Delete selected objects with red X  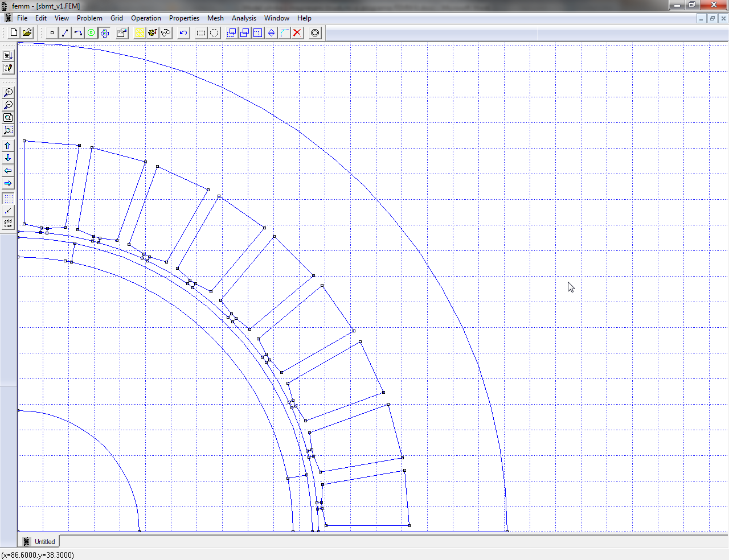(297, 32)
